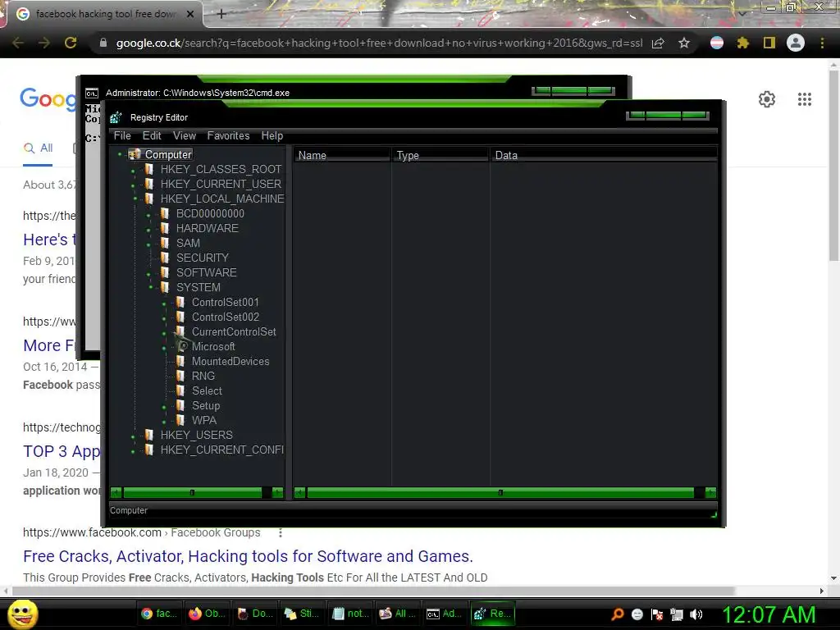Click the smiley Start button
This screenshot has height=630, width=840.
tap(22, 614)
